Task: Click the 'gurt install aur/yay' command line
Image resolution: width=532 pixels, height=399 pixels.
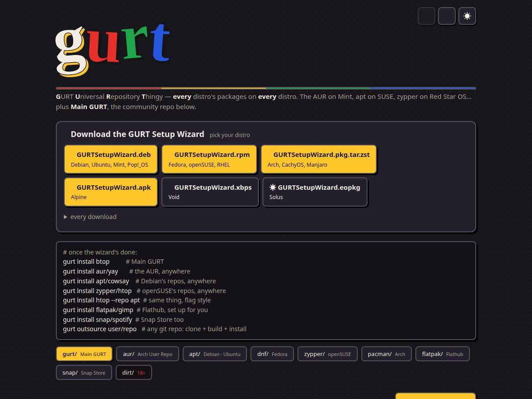Action: point(127,271)
